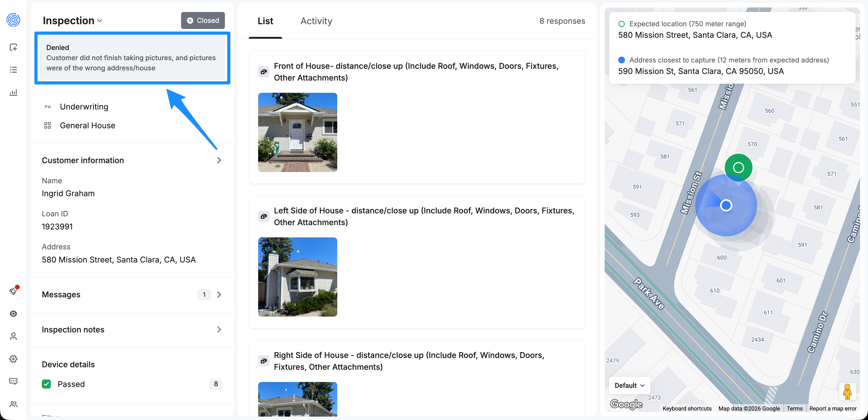Switch to the Activity tab
Screen dimensions: 868x420
[316, 21]
